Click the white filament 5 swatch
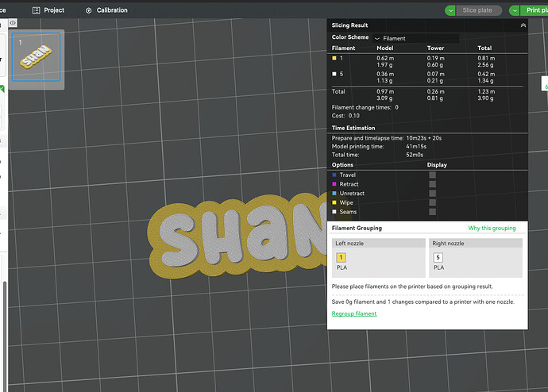 [334, 74]
